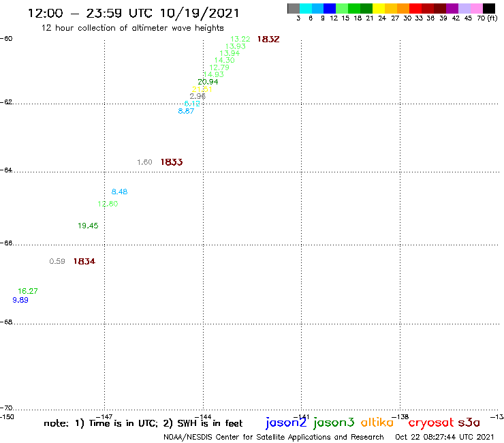Click the -62 latitude axis label
This screenshot has height=443, width=504.
point(6,102)
